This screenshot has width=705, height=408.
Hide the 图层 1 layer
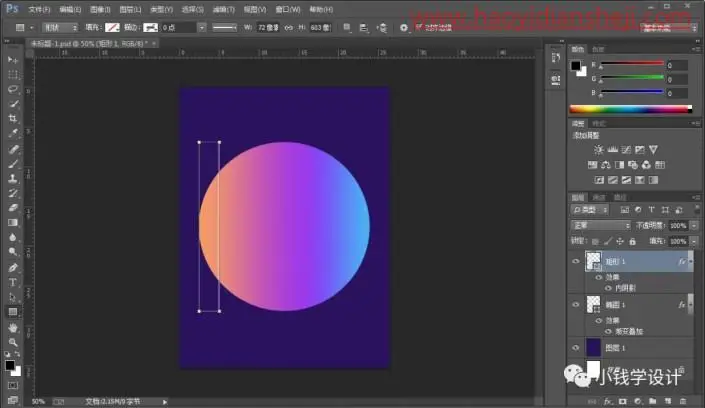click(x=576, y=348)
